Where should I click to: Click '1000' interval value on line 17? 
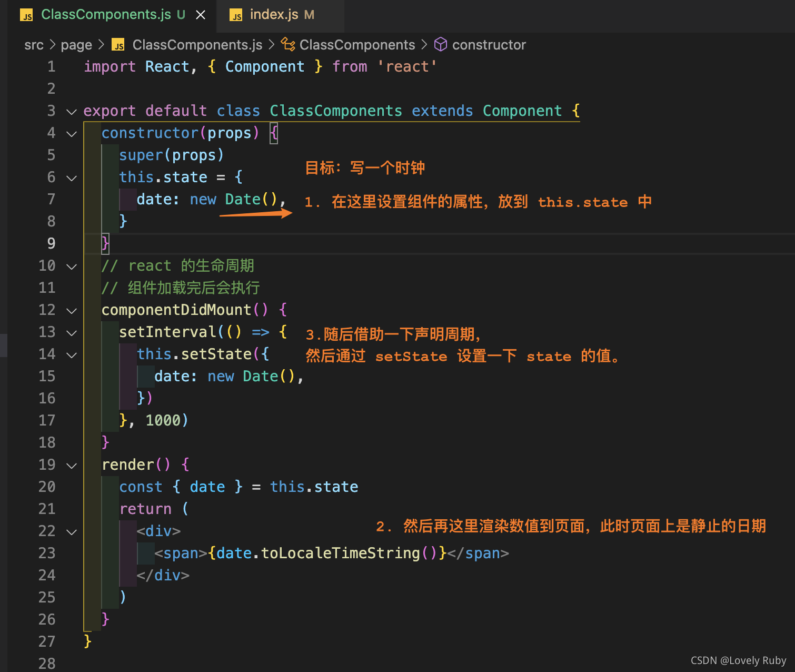(x=163, y=421)
